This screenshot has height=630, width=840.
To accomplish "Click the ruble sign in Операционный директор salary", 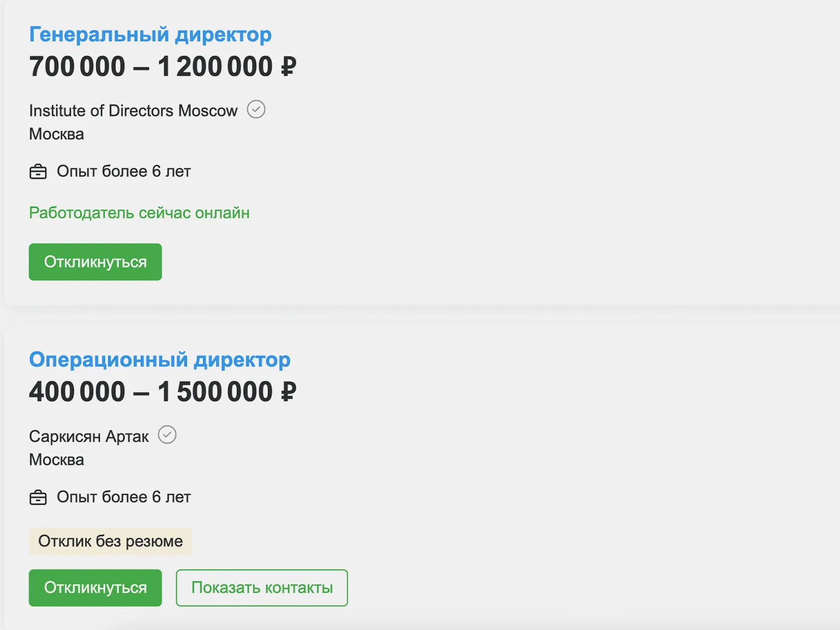I will (x=288, y=392).
